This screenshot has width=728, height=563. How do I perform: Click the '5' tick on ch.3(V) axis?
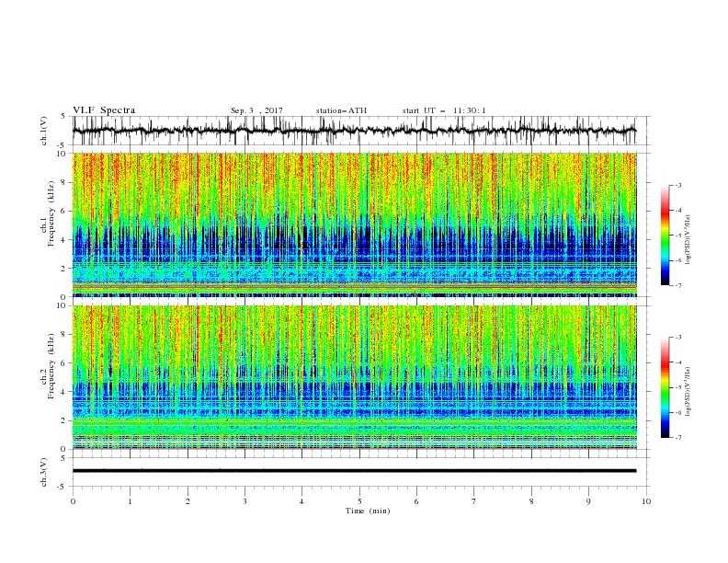point(64,457)
